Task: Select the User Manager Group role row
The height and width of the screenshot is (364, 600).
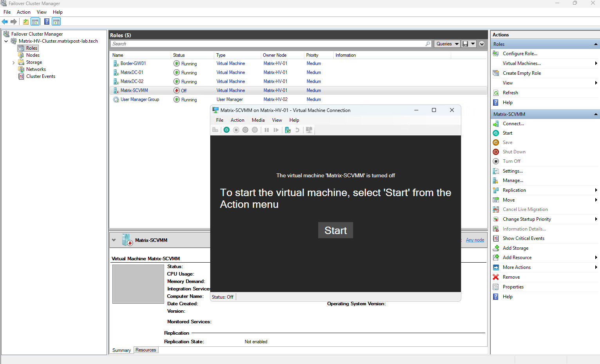Action: (x=298, y=99)
